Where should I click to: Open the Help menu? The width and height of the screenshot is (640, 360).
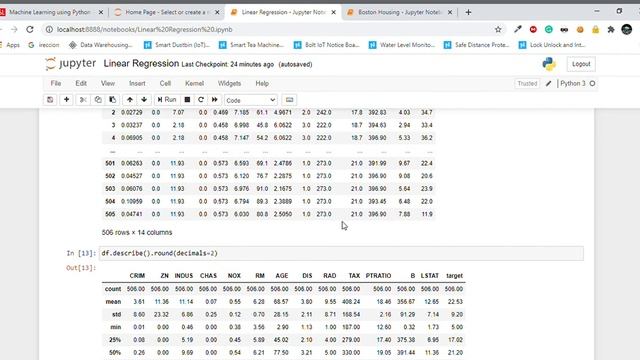coord(262,83)
